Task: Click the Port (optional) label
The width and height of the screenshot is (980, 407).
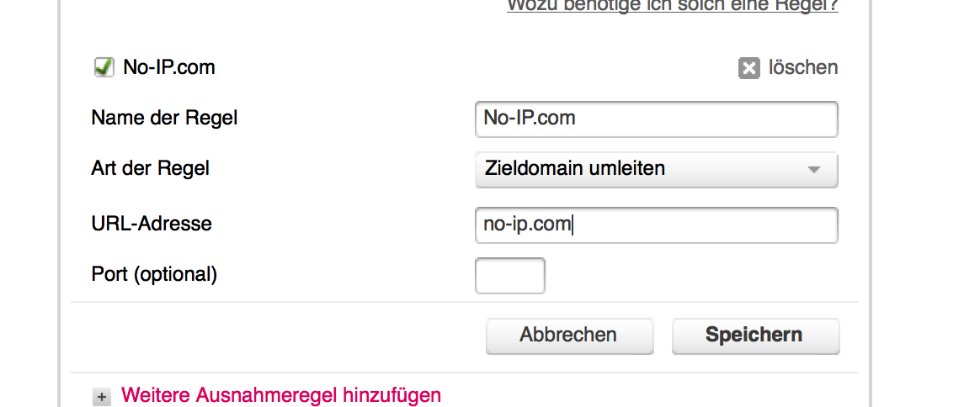Action: [154, 275]
